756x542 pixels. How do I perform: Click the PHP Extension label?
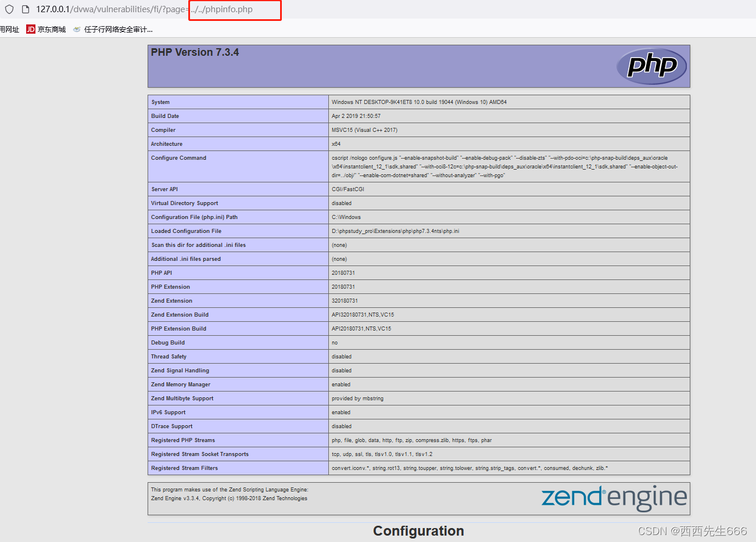(x=170, y=287)
